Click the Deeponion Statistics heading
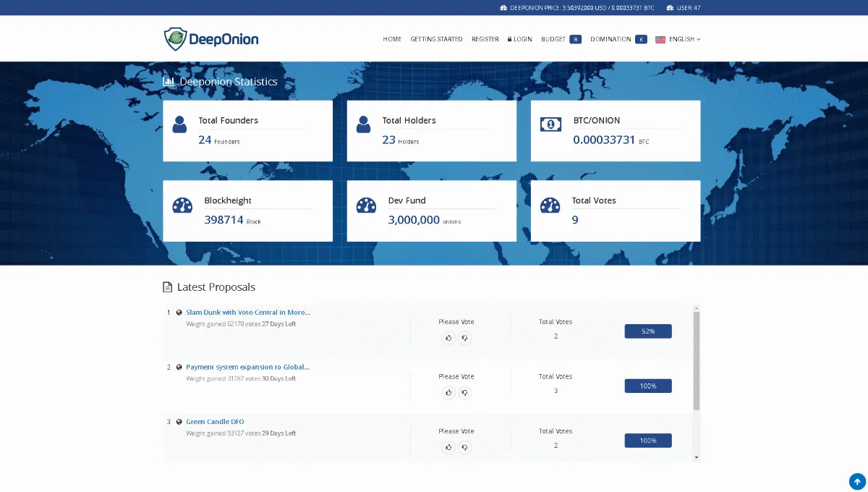 coord(229,82)
